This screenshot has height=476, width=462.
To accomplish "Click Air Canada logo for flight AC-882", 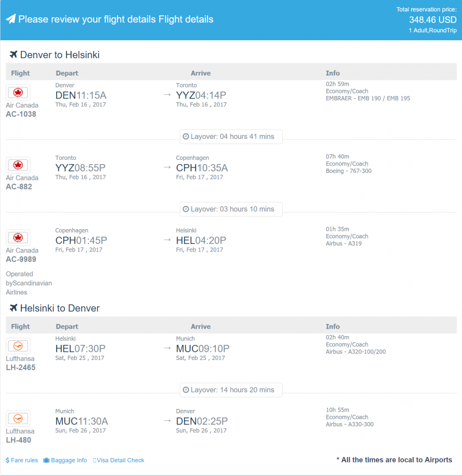I will pyautogui.click(x=18, y=165).
